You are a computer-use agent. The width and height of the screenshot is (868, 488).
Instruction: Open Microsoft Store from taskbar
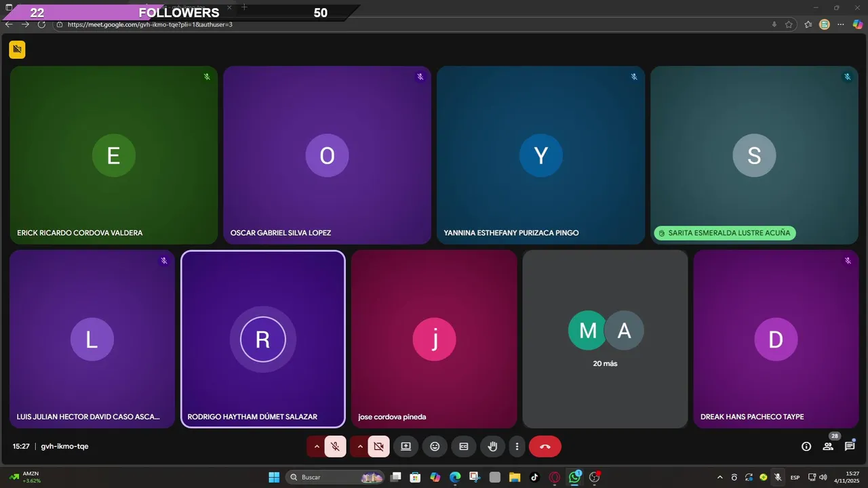point(416,477)
